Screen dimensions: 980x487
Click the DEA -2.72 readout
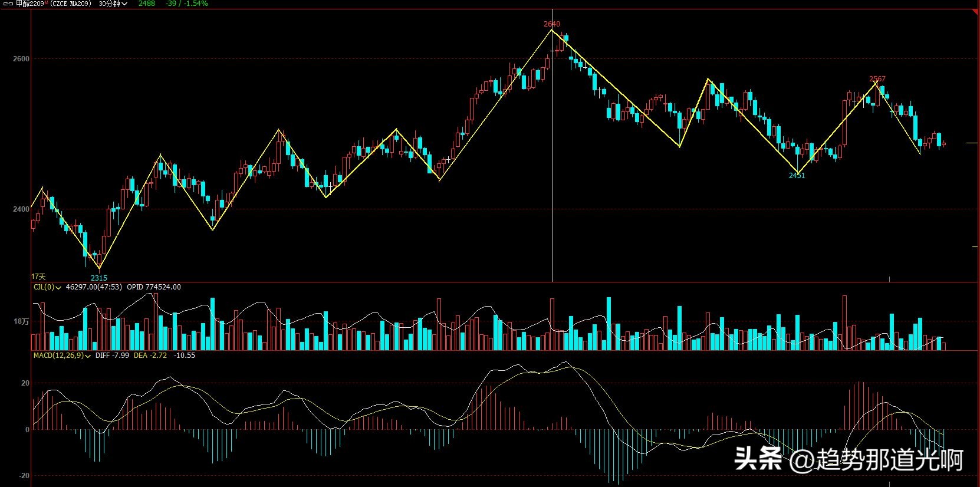tap(150, 356)
